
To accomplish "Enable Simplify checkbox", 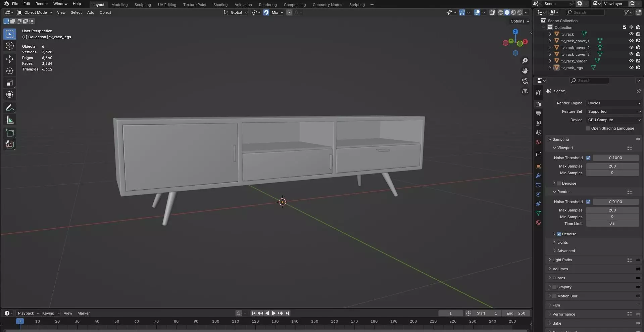I will [x=554, y=287].
